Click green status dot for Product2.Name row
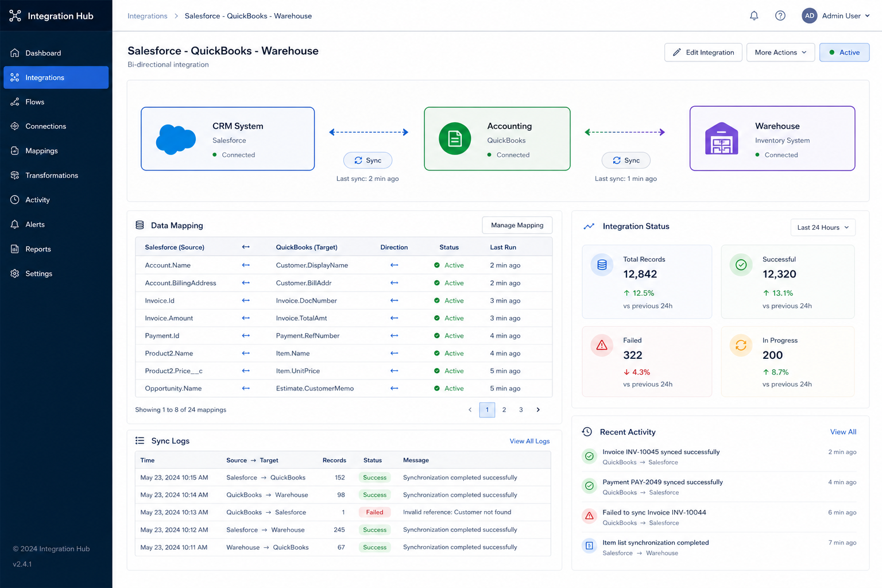The image size is (882, 588). point(437,353)
